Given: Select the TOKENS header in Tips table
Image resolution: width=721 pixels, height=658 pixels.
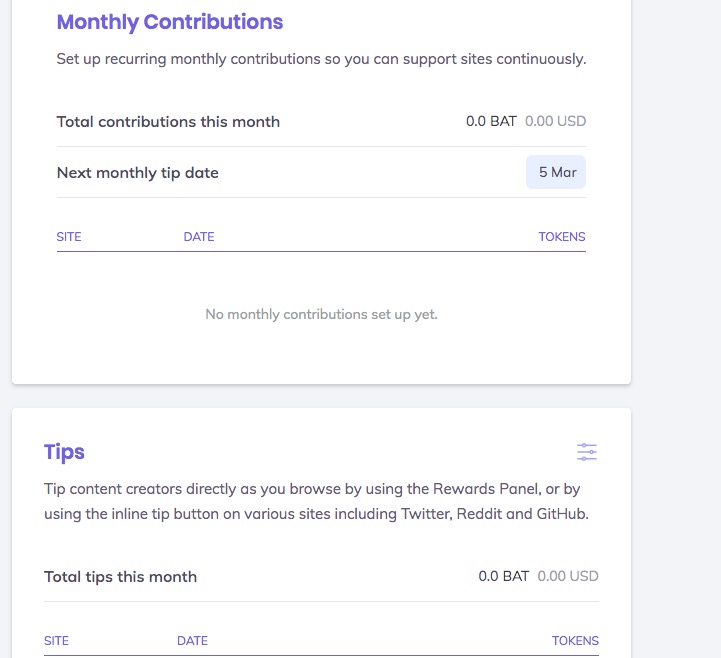Looking at the screenshot, I should click(575, 640).
